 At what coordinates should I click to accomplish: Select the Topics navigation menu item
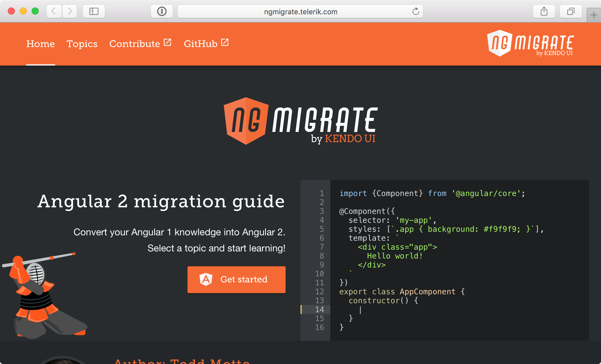tap(82, 43)
